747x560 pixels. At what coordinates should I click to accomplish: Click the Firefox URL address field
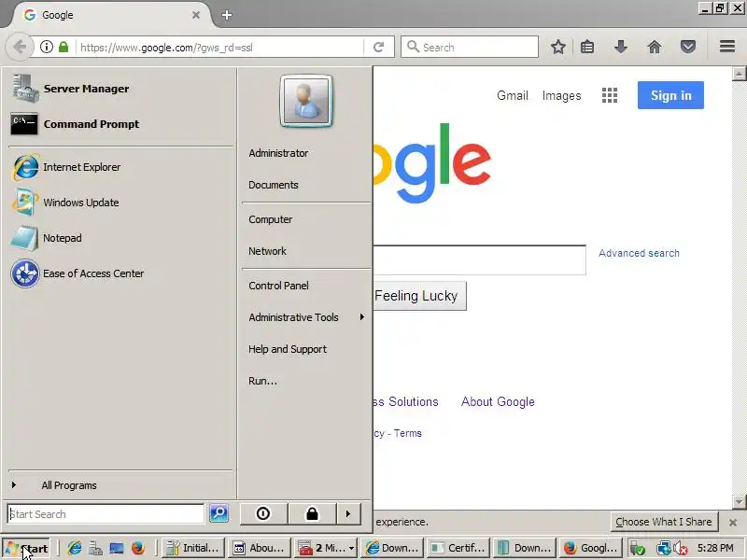pos(219,48)
